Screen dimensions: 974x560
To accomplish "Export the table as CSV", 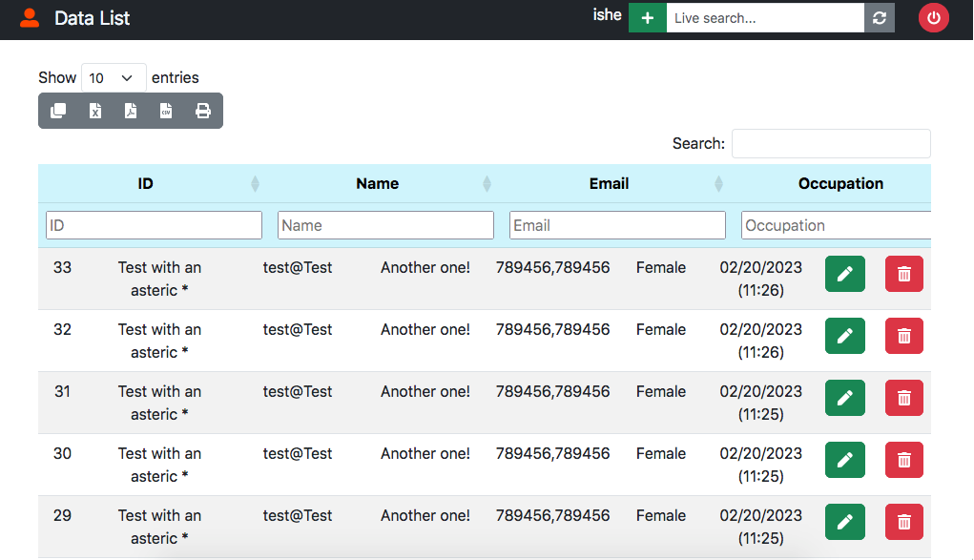I will [x=166, y=111].
